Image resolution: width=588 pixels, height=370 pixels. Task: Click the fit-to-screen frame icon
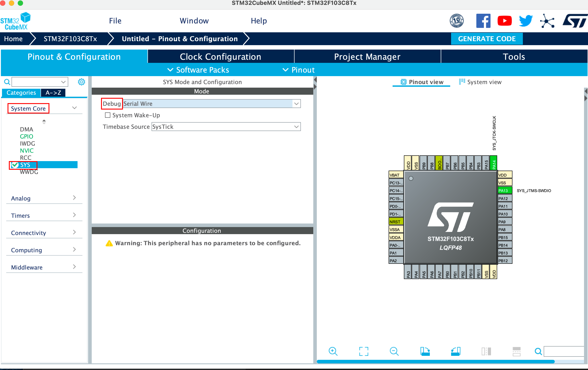click(364, 351)
